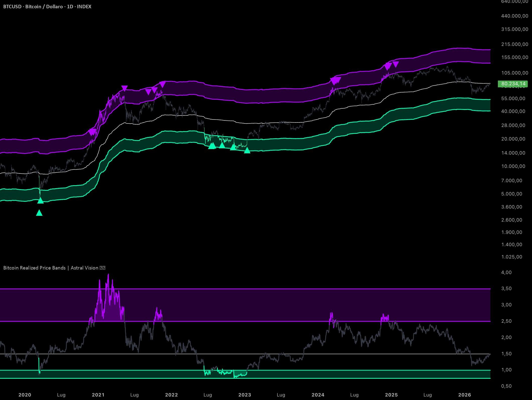Select the 2021 year label on time axis
Viewport: 532px width, 400px height.
[98, 395]
